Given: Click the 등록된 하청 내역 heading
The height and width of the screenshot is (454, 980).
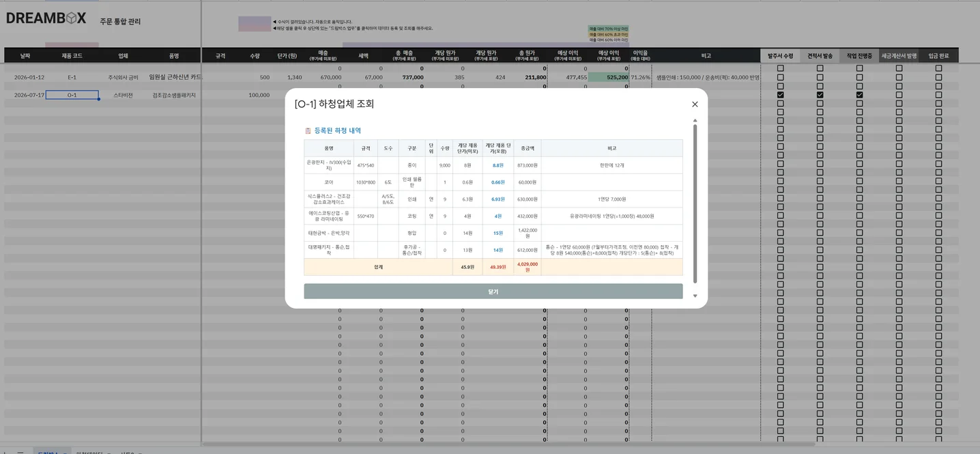Looking at the screenshot, I should pyautogui.click(x=338, y=130).
